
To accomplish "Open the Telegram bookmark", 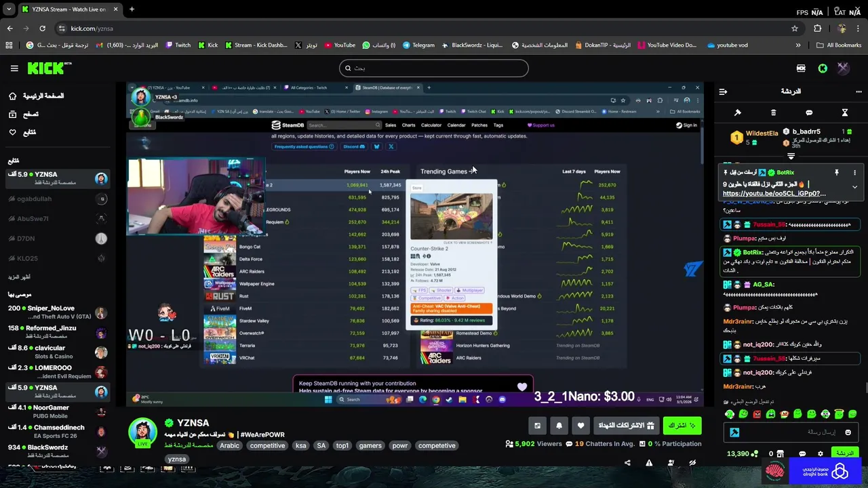I will (x=418, y=45).
